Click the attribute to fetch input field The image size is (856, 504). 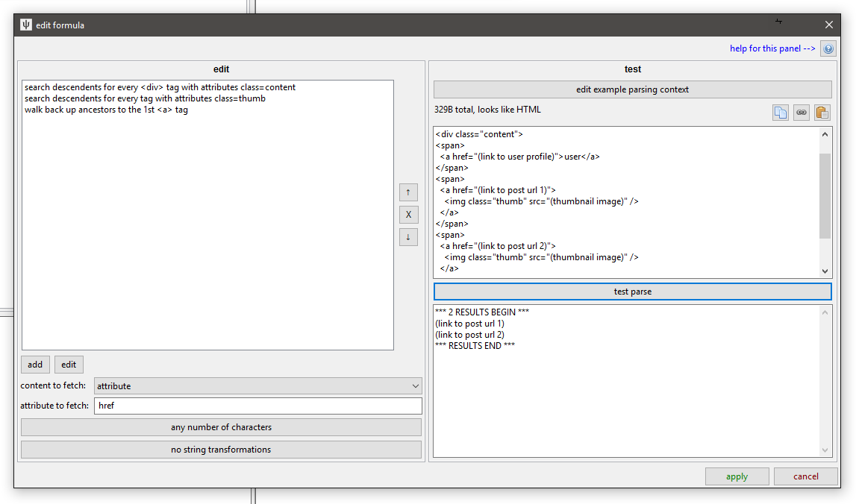tap(257, 406)
